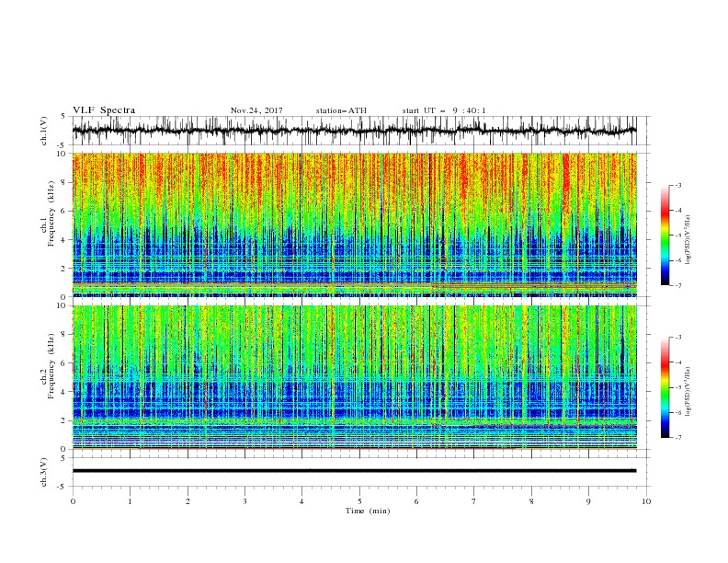Click the "5" minute tick label
This screenshot has width=728, height=563.
[x=359, y=501]
